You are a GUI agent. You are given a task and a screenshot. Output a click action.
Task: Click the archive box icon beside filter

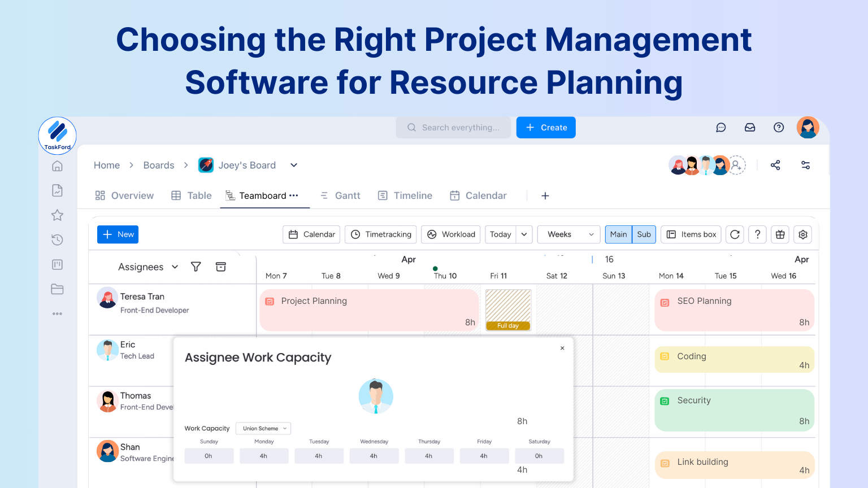[221, 267]
